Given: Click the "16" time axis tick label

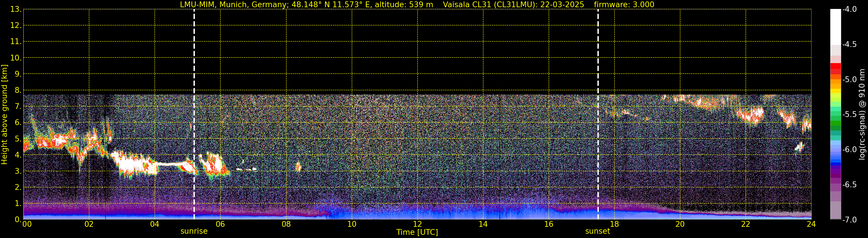Looking at the screenshot, I should click(549, 224).
